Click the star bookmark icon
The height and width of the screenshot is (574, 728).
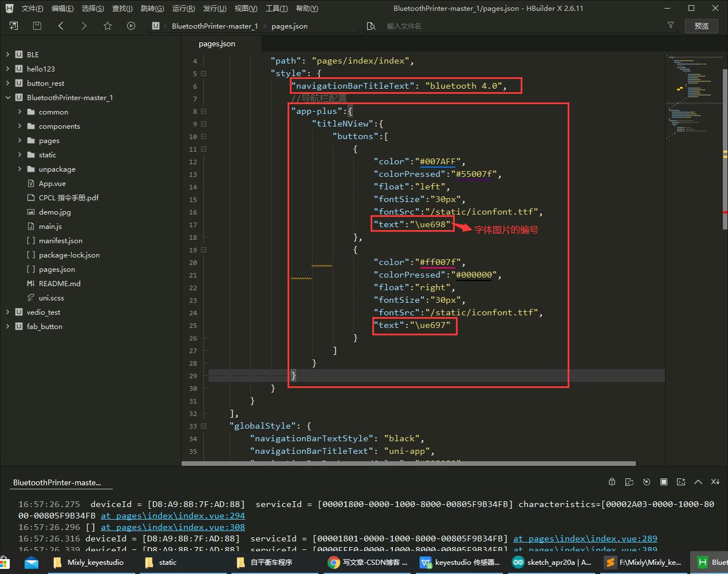click(108, 26)
